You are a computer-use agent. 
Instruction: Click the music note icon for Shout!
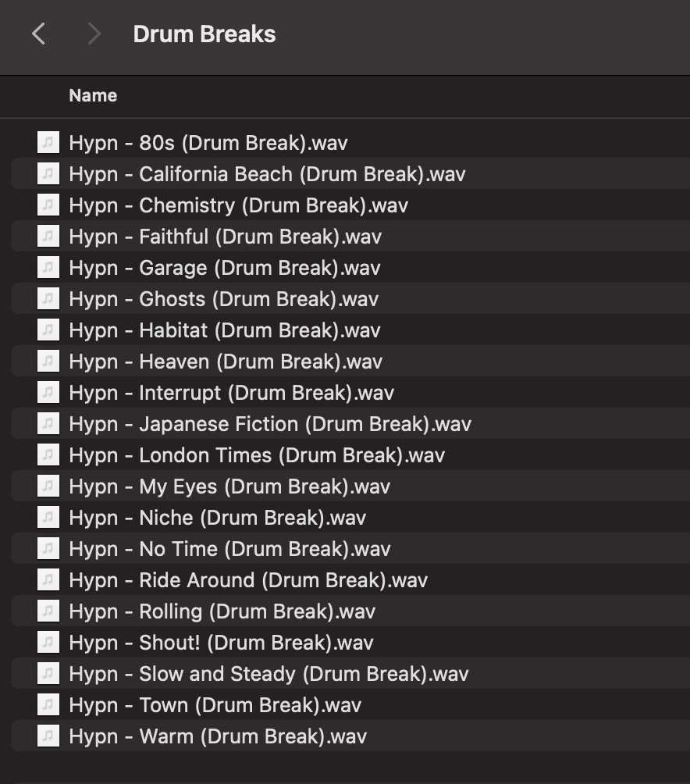point(48,643)
